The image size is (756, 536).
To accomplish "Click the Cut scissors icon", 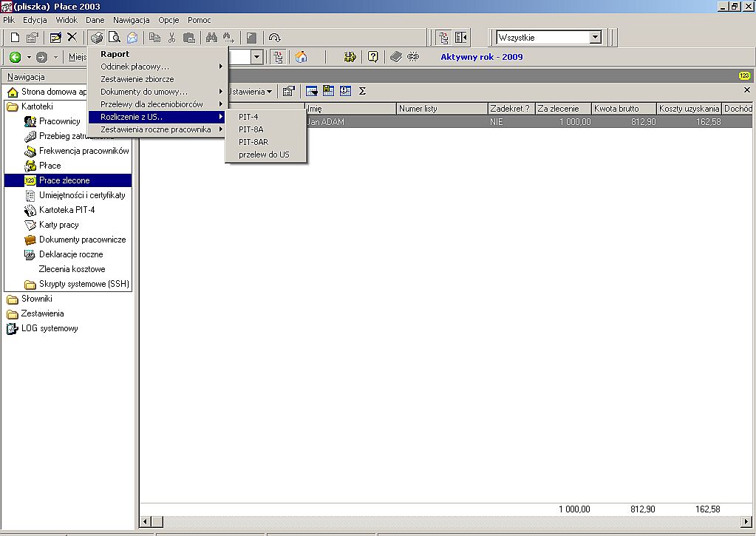I will tap(171, 38).
